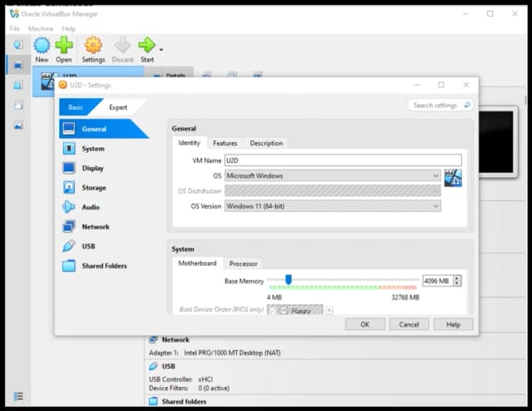
Task: Click the picture-like icon in Manager's left sidebar
Action: click(18, 125)
